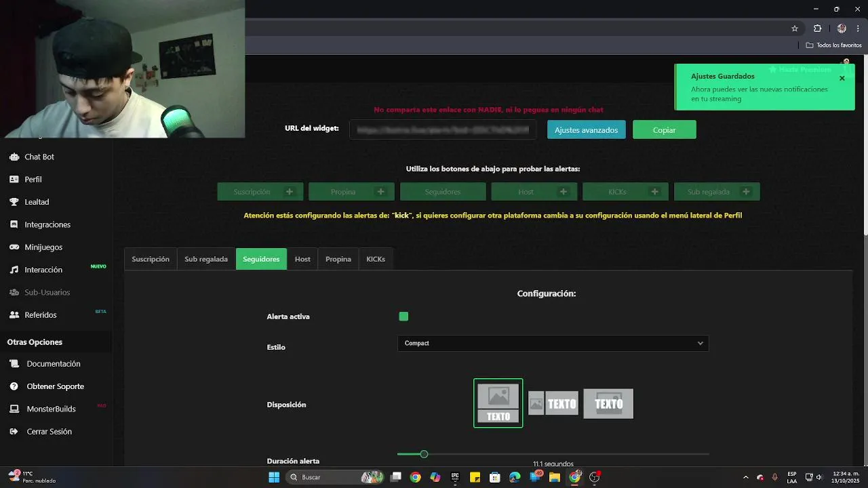This screenshot has height=488, width=868.
Task: Expand plus on Host test button
Action: click(563, 192)
